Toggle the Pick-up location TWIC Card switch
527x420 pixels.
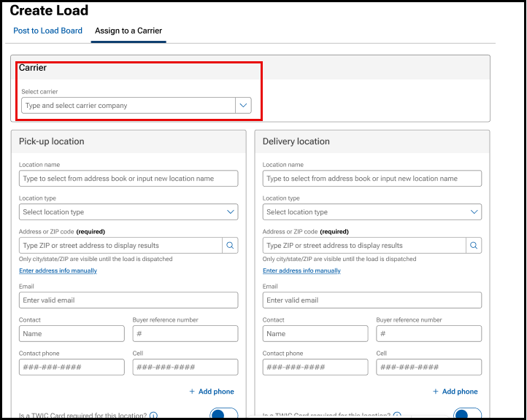(x=223, y=414)
